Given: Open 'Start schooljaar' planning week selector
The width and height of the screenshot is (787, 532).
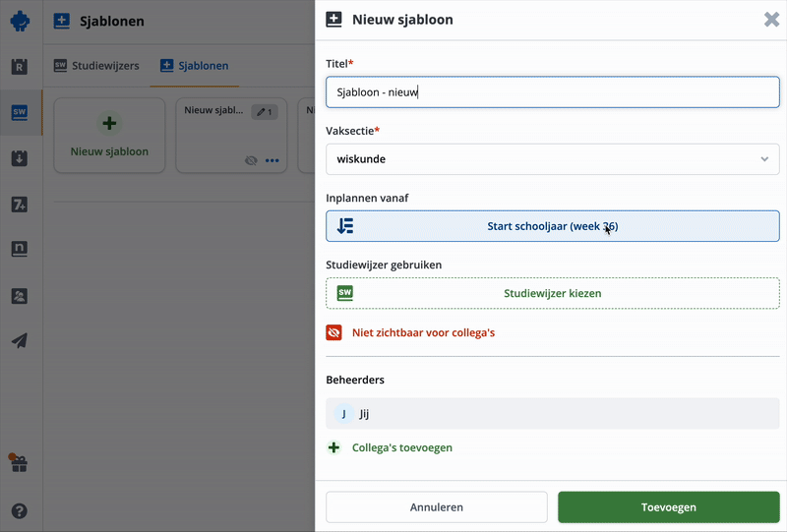Looking at the screenshot, I should [552, 226].
